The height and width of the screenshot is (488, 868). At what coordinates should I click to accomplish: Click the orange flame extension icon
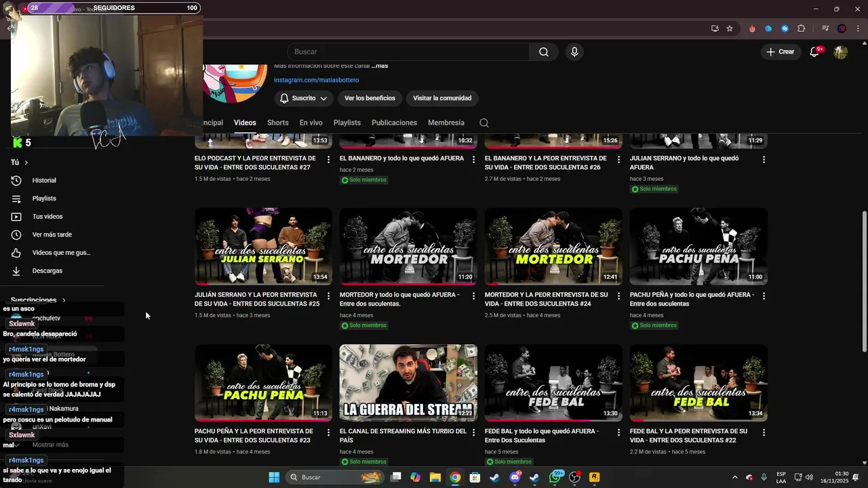pyautogui.click(x=752, y=28)
